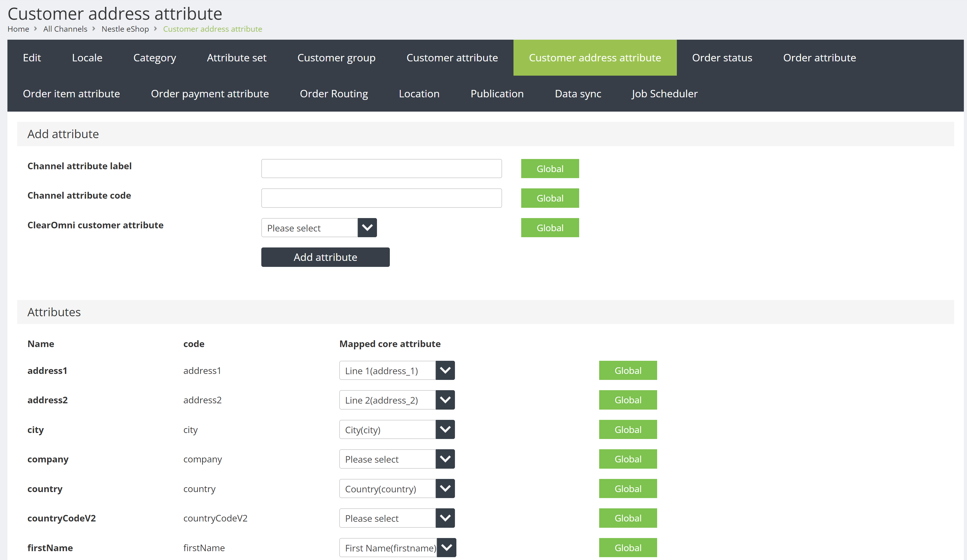Click Global in the address2 row
Image resolution: width=967 pixels, height=560 pixels.
pos(628,400)
